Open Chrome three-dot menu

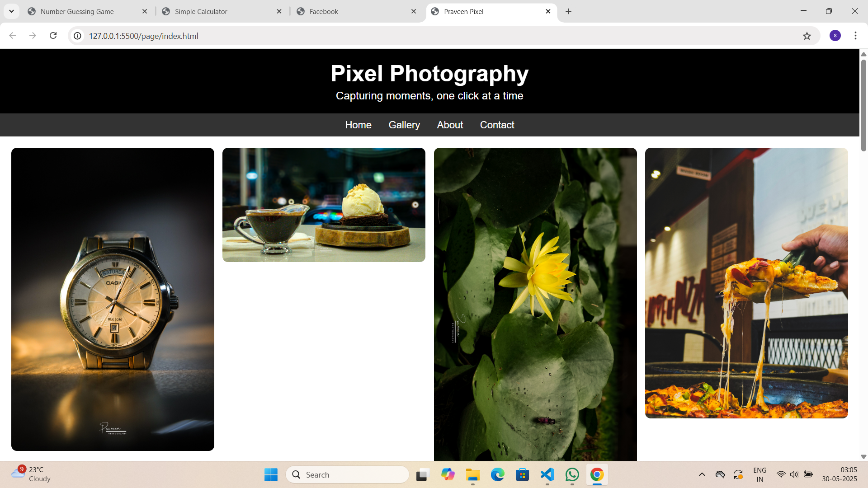click(x=855, y=36)
